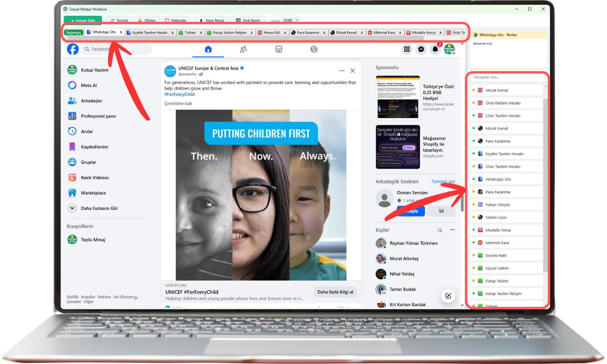
Task: Open the Facebook apps grid menu
Action: coord(407,49)
